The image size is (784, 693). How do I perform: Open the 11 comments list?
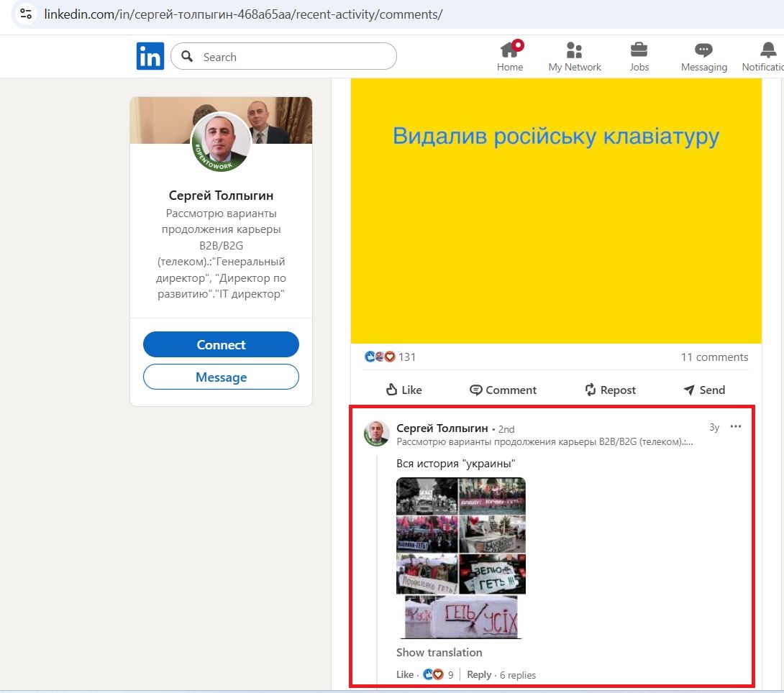tap(714, 357)
